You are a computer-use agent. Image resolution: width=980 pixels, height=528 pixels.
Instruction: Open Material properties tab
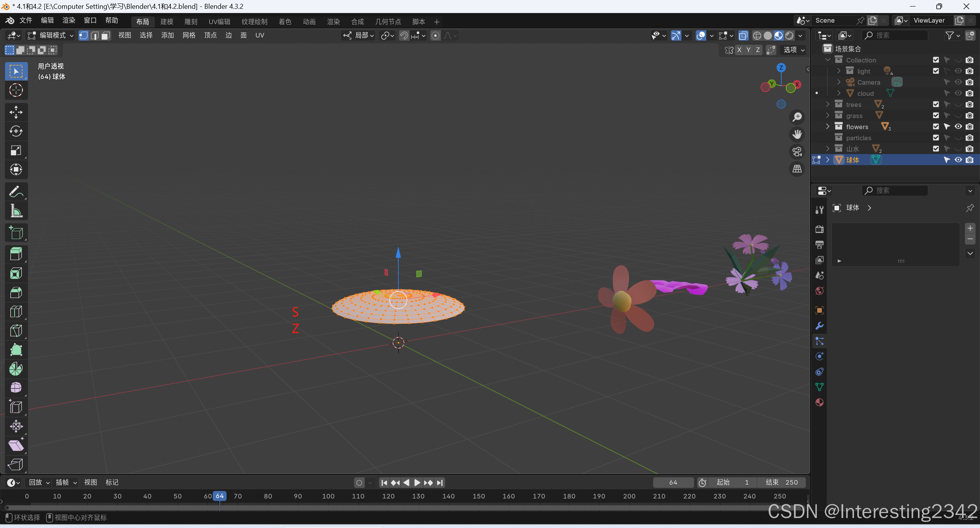coord(819,402)
